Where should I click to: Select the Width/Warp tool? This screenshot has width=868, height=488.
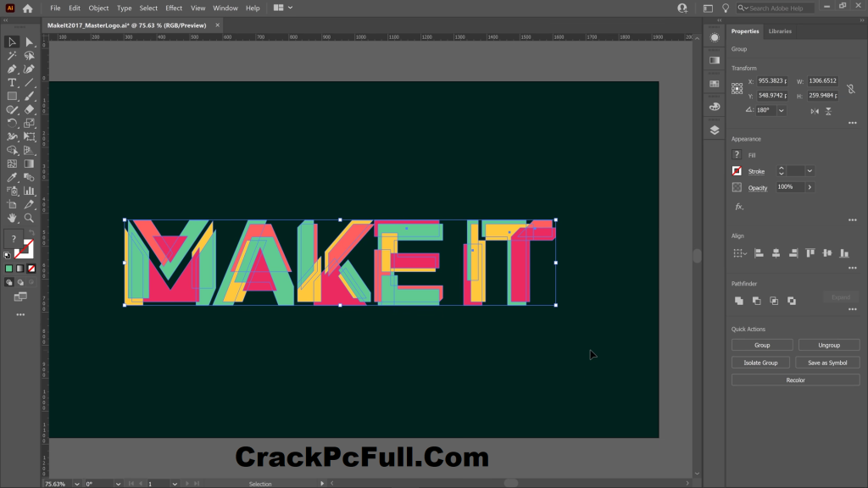pyautogui.click(x=12, y=136)
